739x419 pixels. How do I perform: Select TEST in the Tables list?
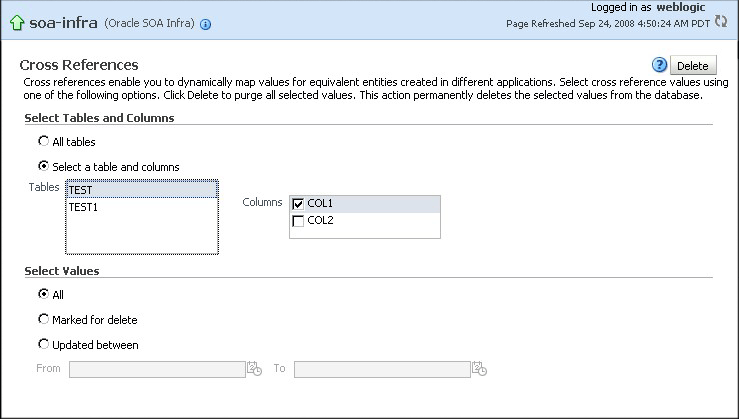tap(142, 189)
